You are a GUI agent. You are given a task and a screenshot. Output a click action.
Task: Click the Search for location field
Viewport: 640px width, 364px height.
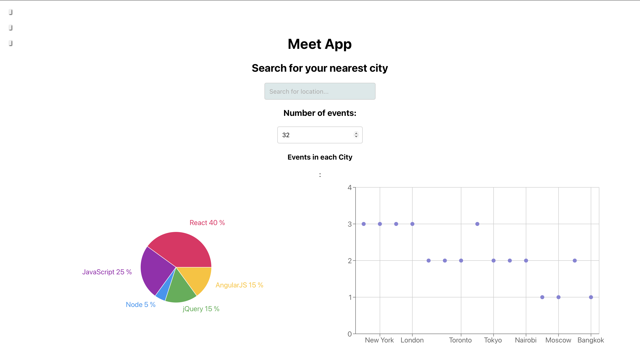320,91
